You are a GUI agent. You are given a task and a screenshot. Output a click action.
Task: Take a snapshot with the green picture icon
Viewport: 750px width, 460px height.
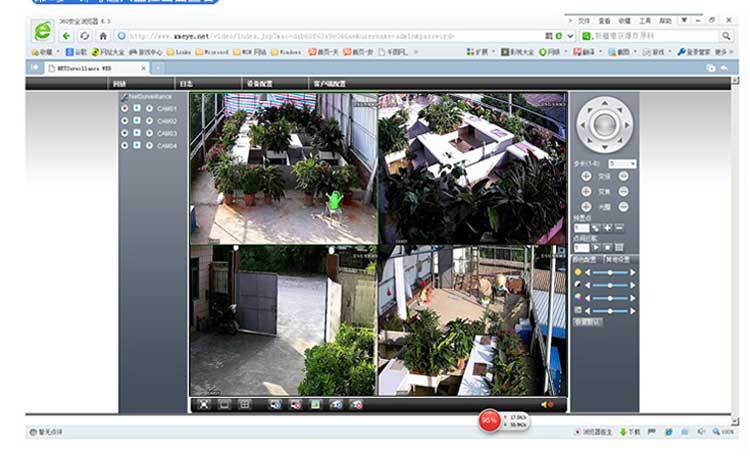pos(315,405)
